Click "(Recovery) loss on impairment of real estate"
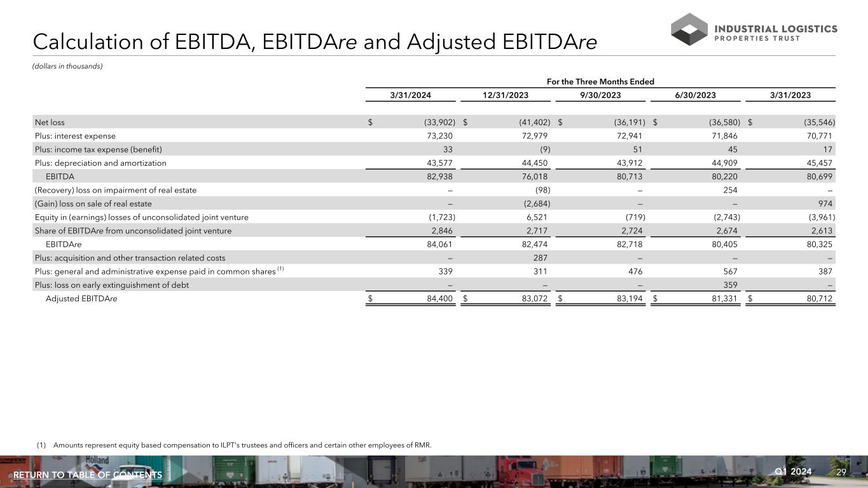This screenshot has width=868, height=488. 116,190
